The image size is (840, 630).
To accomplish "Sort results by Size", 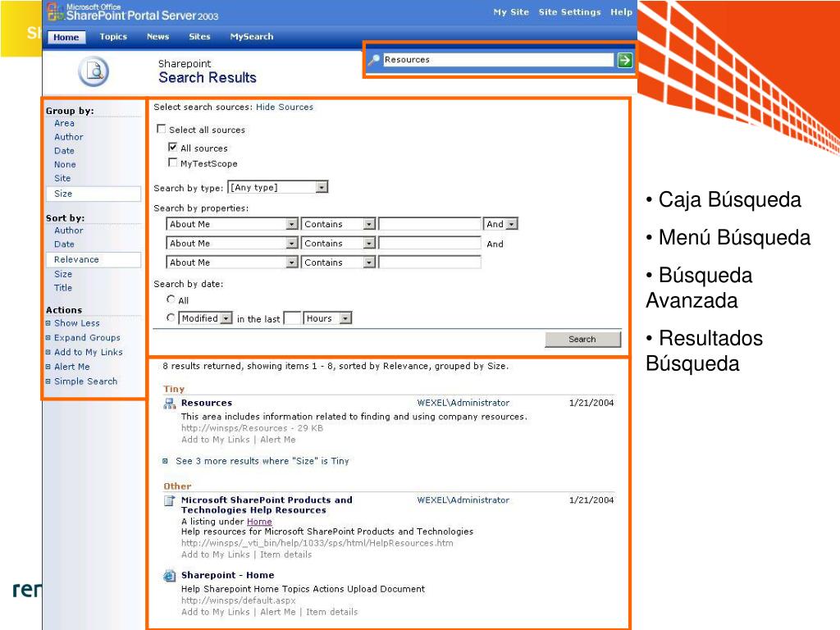I will 63,274.
